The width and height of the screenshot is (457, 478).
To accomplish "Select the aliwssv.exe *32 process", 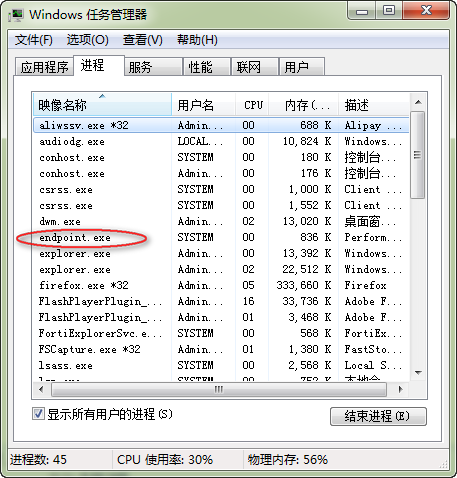I will (221, 125).
